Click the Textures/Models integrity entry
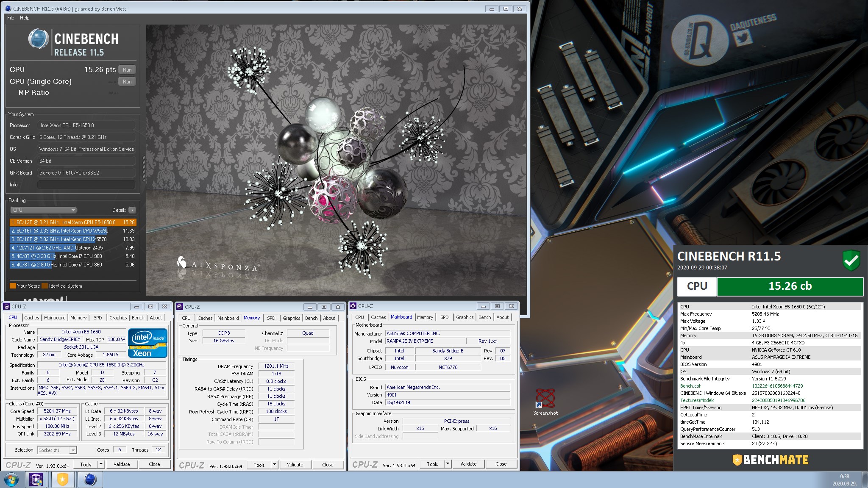Image resolution: width=868 pixels, height=488 pixels. tap(770, 400)
